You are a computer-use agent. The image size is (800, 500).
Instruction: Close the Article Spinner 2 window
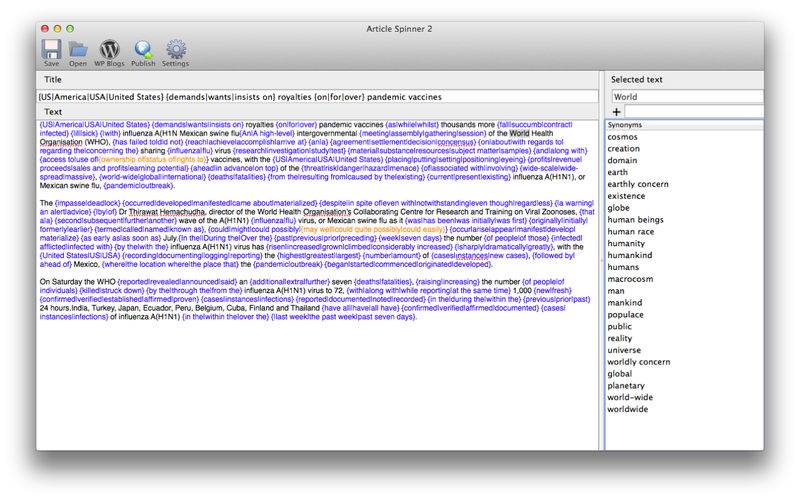coord(45,29)
